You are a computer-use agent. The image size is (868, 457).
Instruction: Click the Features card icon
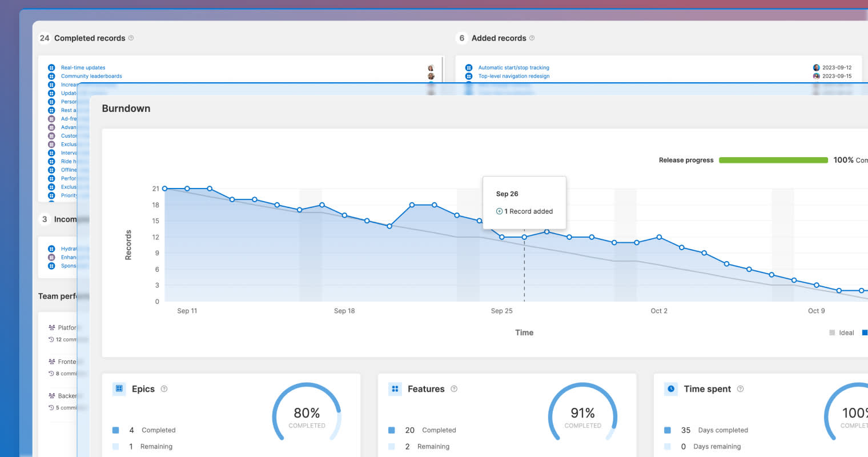(395, 389)
